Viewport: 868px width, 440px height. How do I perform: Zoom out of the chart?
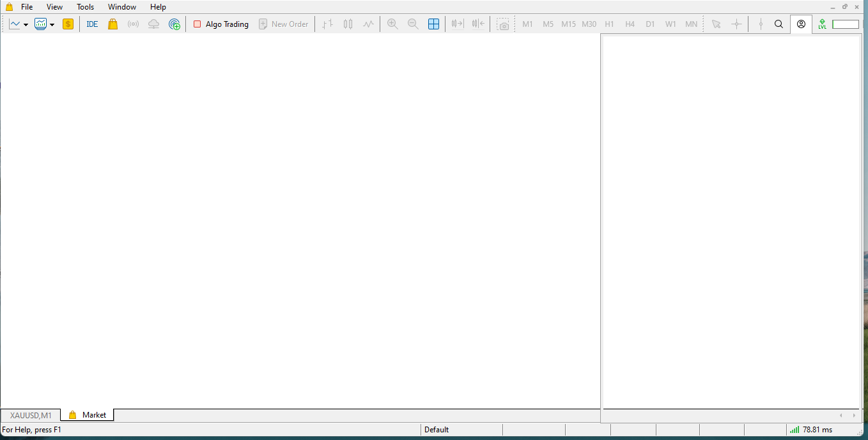pyautogui.click(x=413, y=24)
